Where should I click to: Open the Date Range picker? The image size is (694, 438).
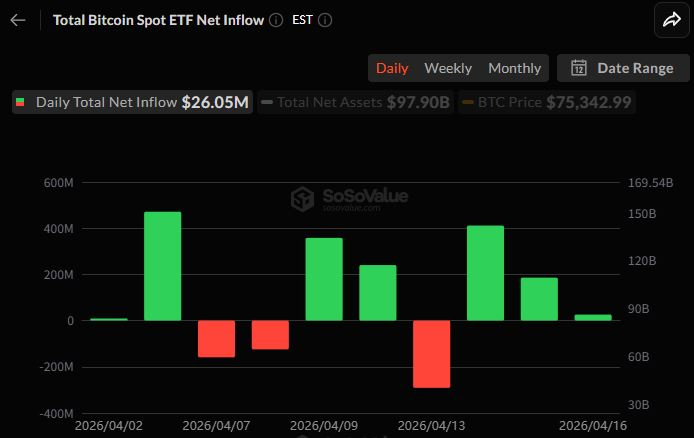[x=623, y=68]
